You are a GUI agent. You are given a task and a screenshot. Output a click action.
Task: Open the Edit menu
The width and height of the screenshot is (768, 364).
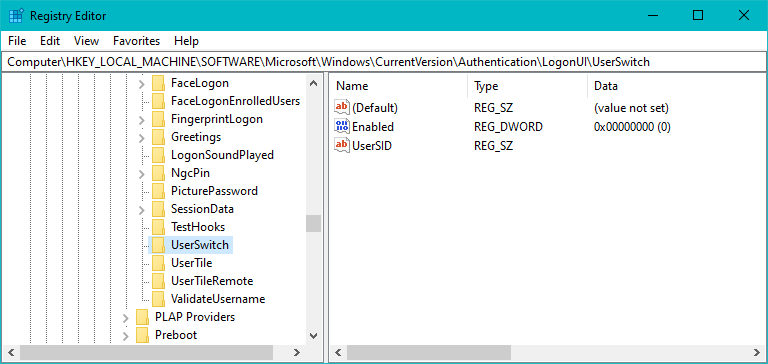pos(50,41)
